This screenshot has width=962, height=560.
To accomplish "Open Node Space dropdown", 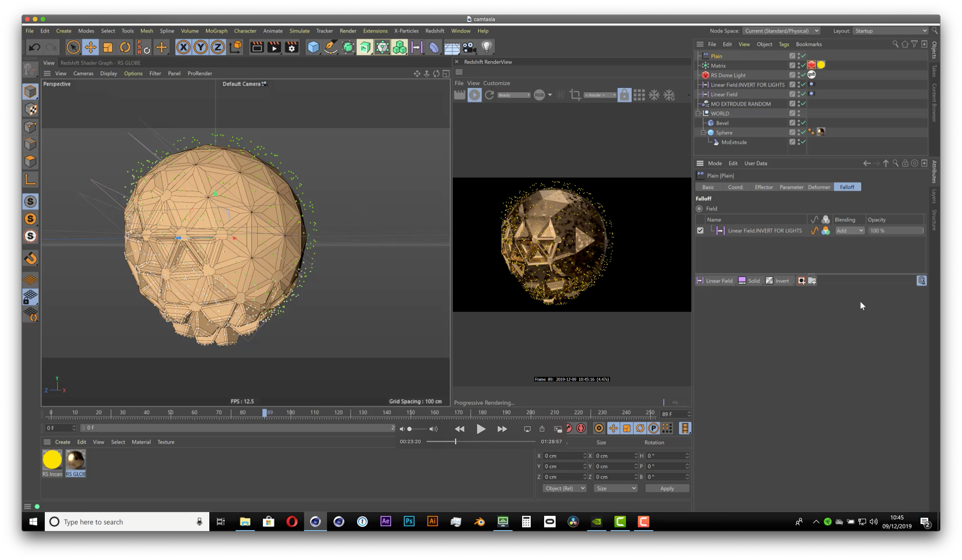I will click(781, 31).
